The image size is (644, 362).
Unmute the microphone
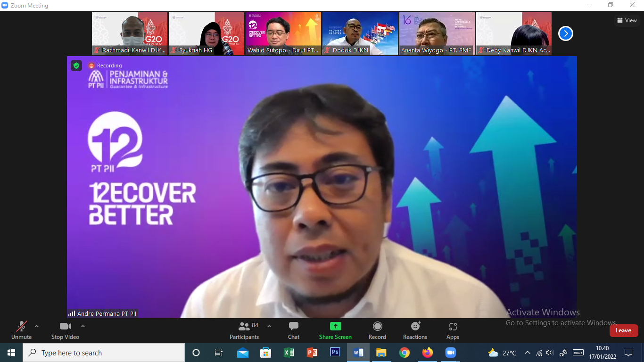click(x=22, y=330)
